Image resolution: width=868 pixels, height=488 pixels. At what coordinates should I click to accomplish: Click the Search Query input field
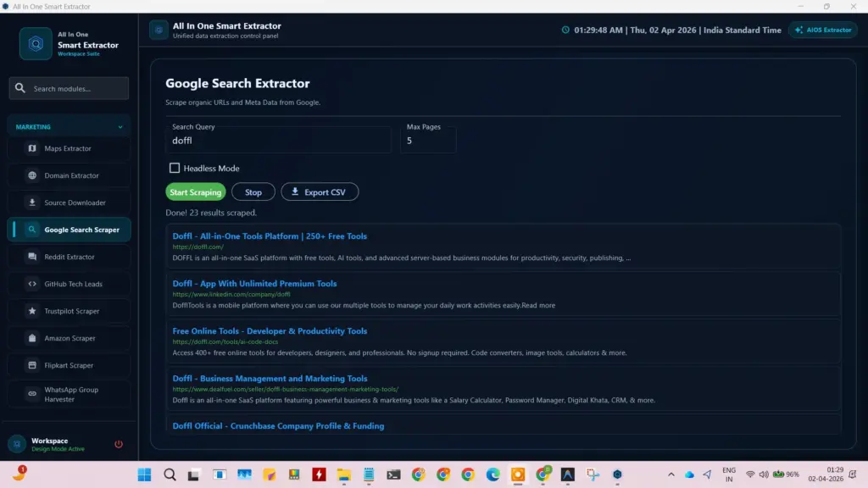(278, 141)
